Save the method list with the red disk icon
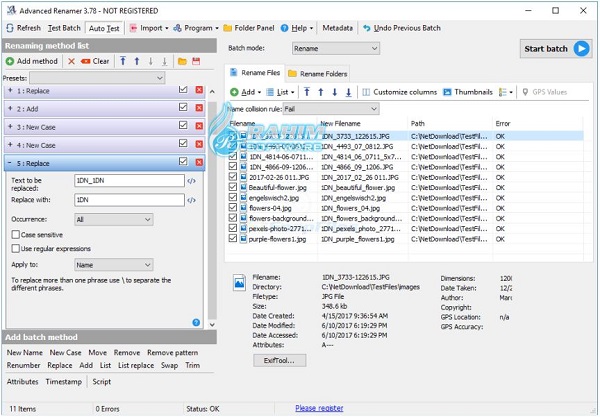 click(197, 61)
